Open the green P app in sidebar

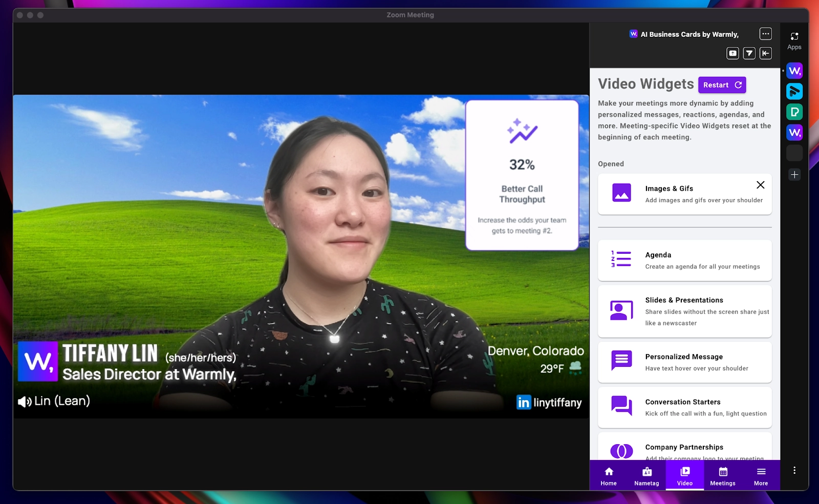pyautogui.click(x=794, y=112)
